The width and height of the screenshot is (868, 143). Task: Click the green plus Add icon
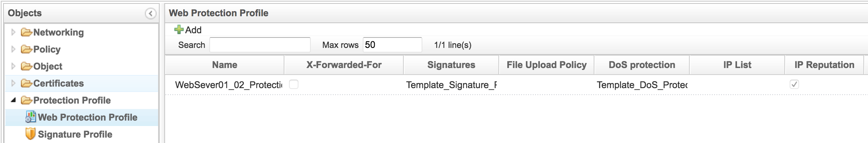click(x=179, y=30)
